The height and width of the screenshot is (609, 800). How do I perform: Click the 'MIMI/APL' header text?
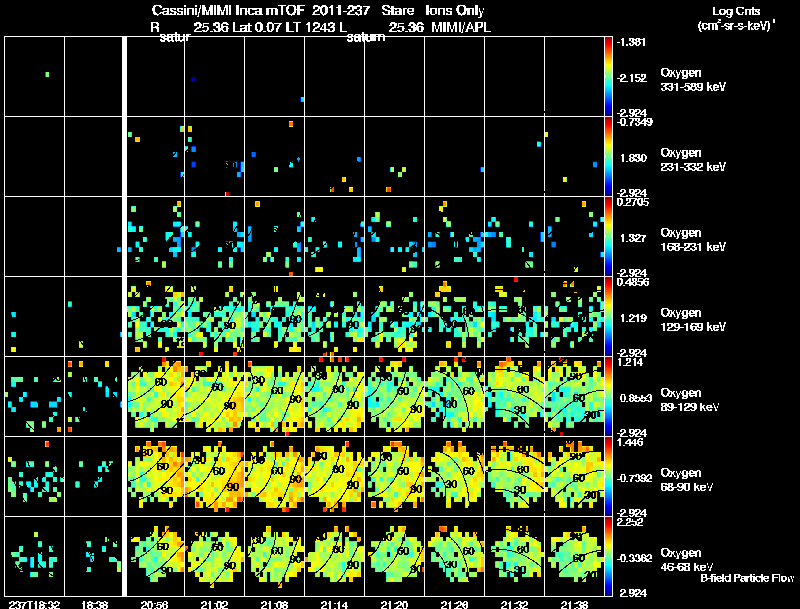point(461,27)
